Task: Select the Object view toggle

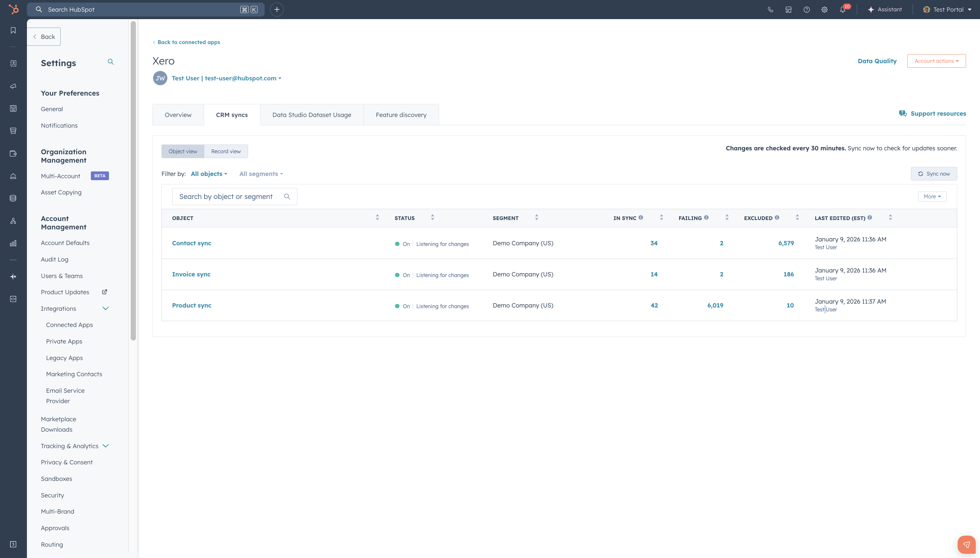Action: tap(183, 151)
